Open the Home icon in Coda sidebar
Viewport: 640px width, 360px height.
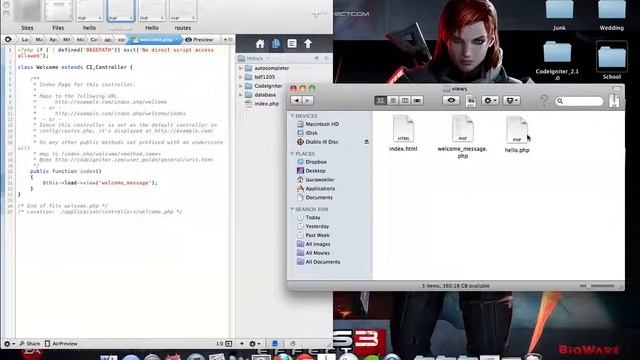tap(260, 44)
